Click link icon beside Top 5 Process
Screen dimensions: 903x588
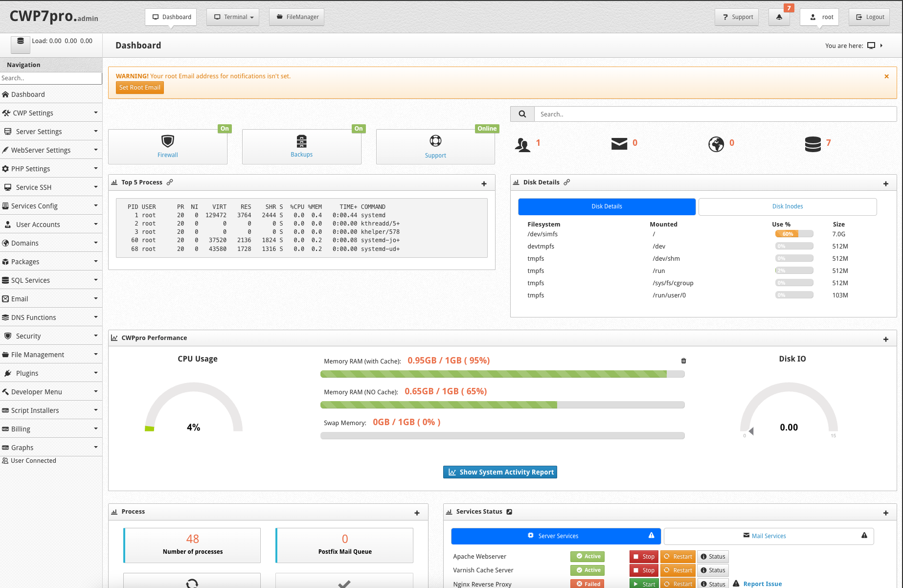pyautogui.click(x=170, y=182)
